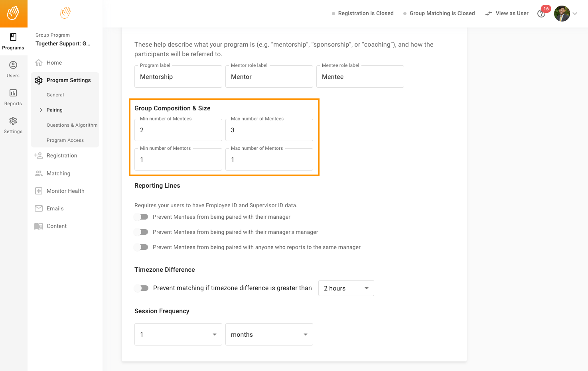Go to Registration in sidebar
This screenshot has height=371, width=588.
[62, 155]
